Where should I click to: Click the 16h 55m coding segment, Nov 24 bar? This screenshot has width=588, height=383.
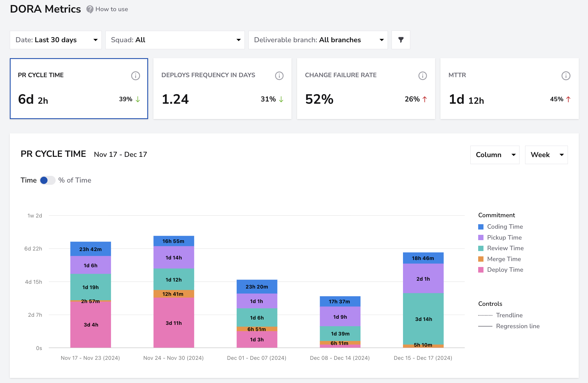(174, 241)
